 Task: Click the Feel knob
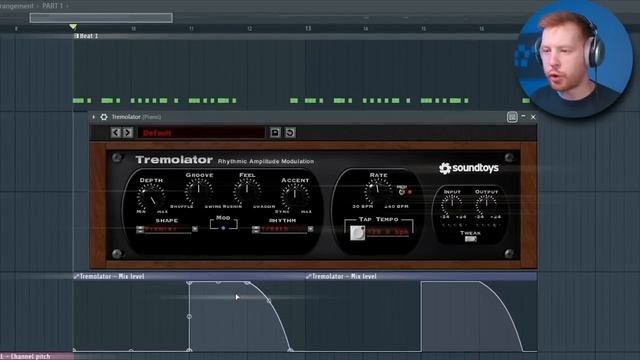pos(247,191)
